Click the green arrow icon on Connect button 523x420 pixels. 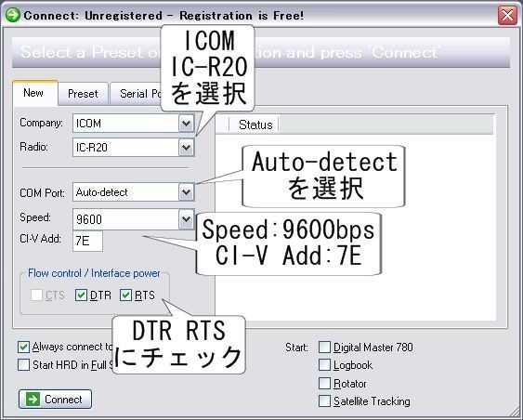tap(33, 399)
